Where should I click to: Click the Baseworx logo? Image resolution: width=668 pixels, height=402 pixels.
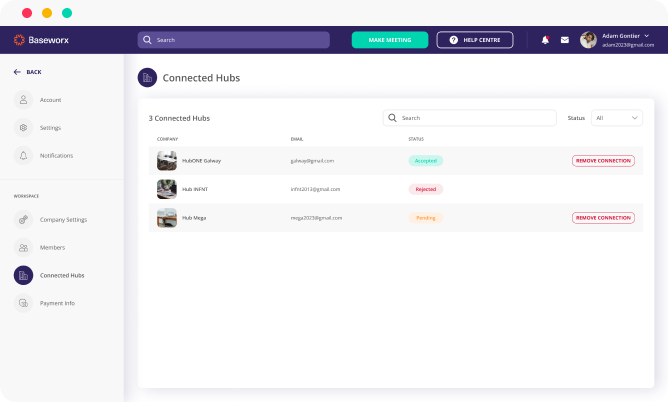(x=40, y=40)
